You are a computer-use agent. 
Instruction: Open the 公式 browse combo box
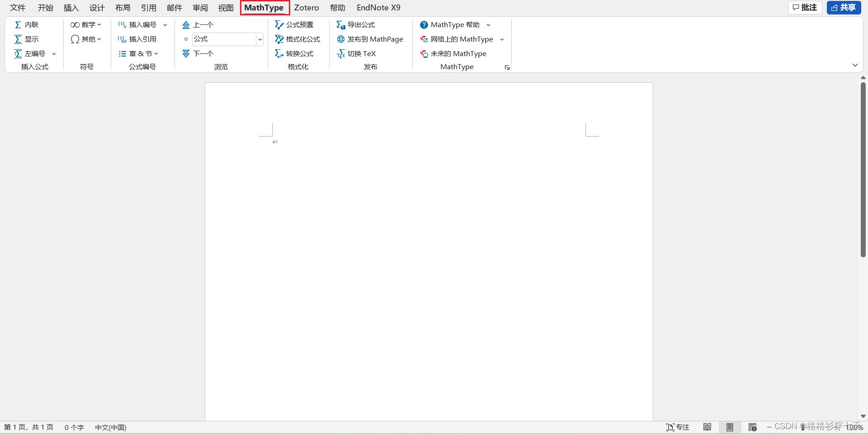(x=227, y=39)
